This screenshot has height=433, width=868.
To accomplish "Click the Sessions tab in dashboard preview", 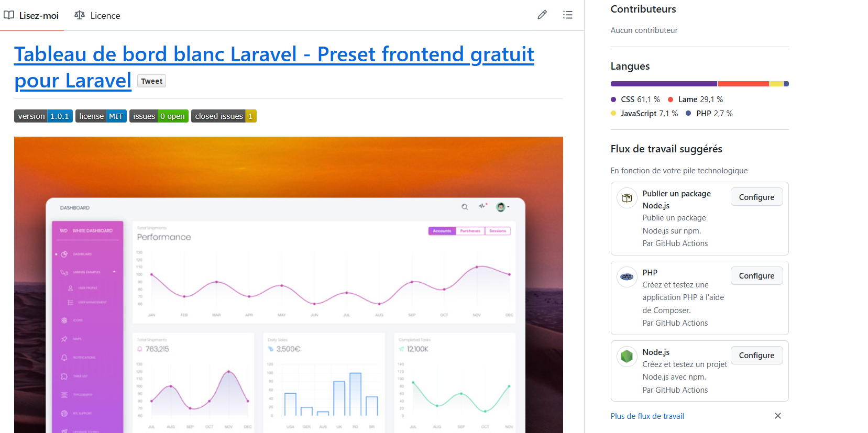I will pos(498,231).
